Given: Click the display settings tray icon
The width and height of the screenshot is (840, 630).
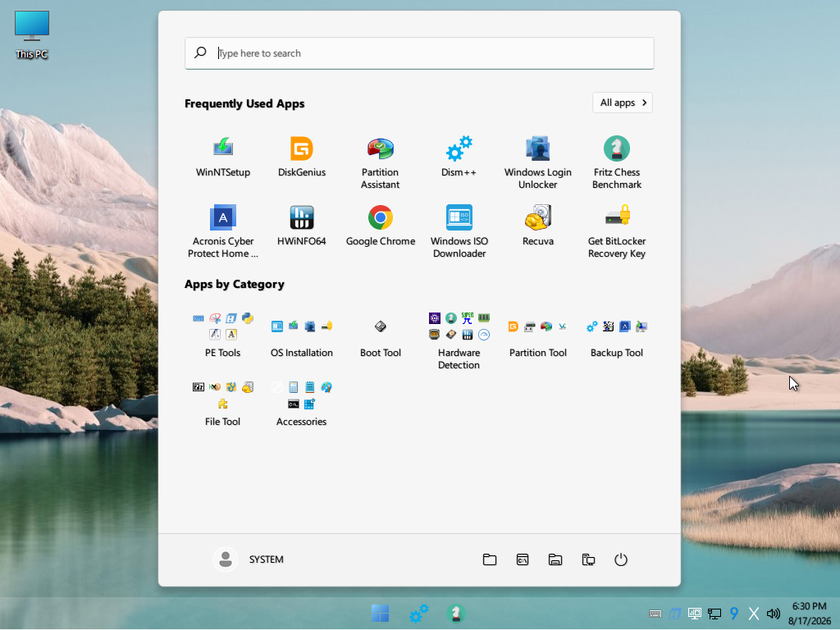Looking at the screenshot, I should pos(695,614).
